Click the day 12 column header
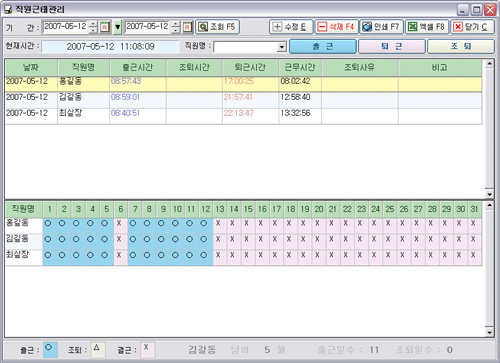This screenshot has width=500, height=363. point(206,209)
